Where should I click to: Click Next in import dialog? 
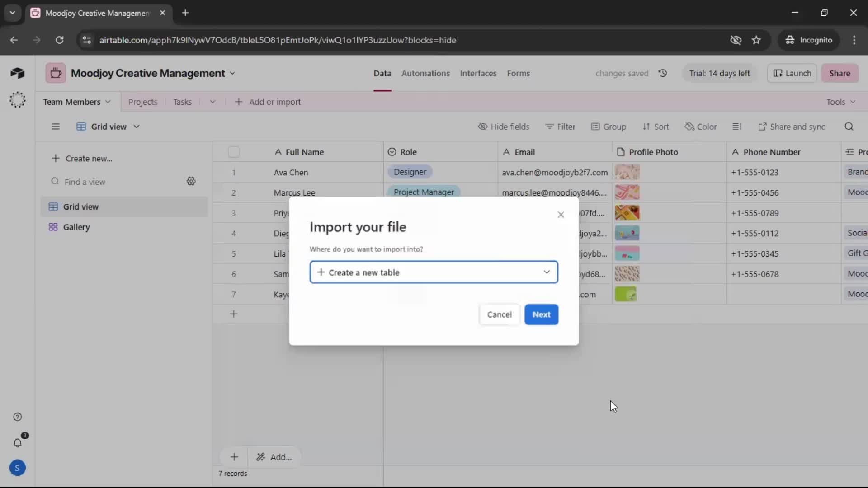(x=541, y=314)
